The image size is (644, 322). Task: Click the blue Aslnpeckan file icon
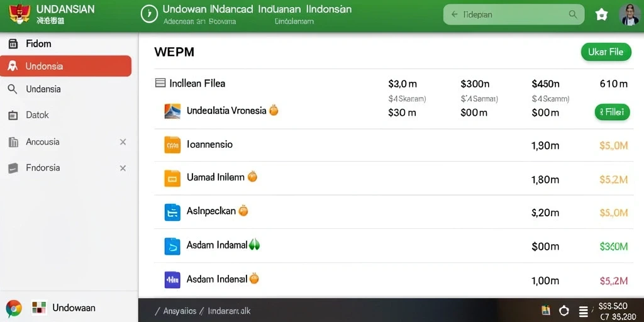pyautogui.click(x=172, y=212)
